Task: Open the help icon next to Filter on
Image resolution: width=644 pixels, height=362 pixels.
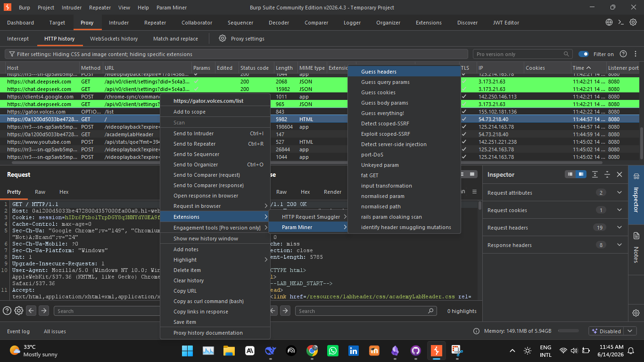Action: point(623,54)
